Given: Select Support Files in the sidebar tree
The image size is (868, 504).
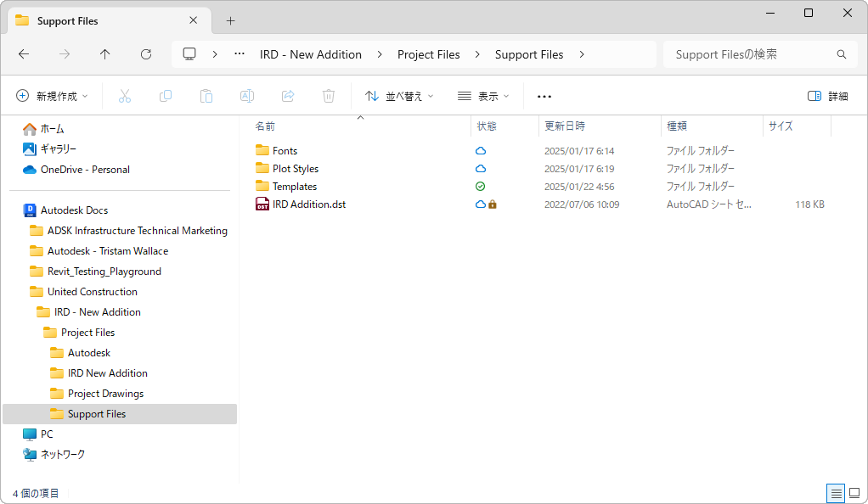Looking at the screenshot, I should click(120, 414).
